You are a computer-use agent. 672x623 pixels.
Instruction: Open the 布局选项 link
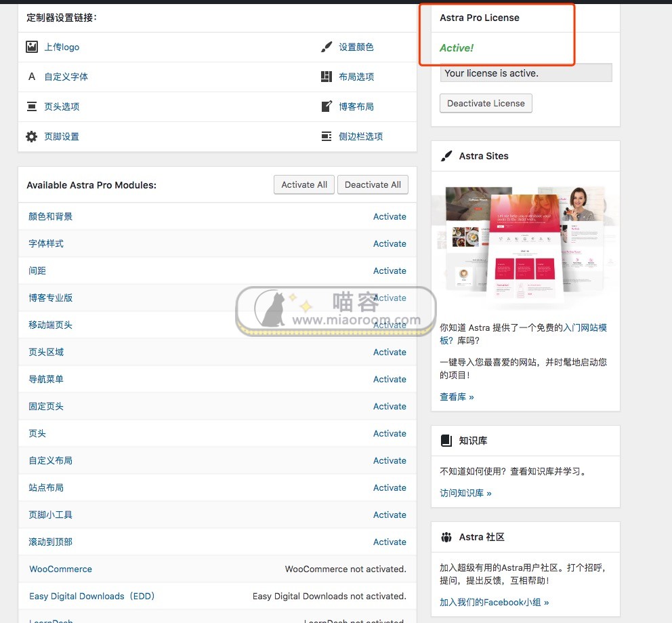click(356, 77)
